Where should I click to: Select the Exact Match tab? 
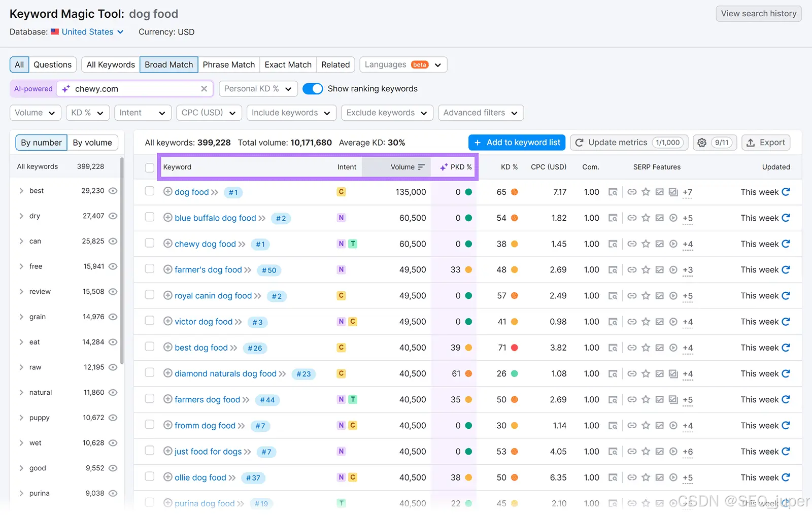(288, 64)
